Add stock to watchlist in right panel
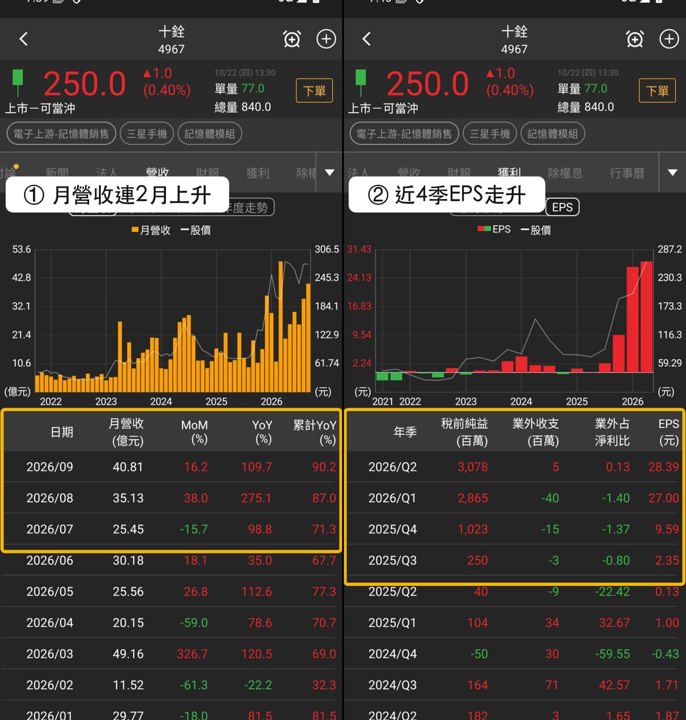The width and height of the screenshot is (686, 720). (669, 39)
